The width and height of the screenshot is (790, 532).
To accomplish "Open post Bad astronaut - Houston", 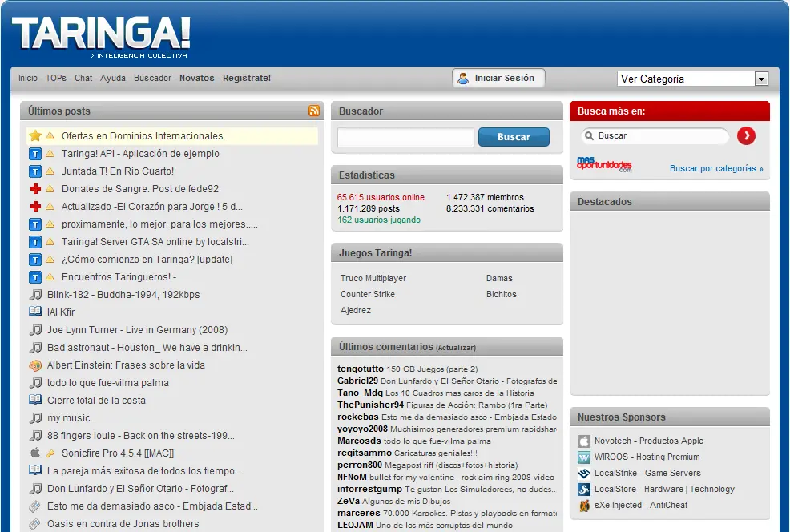I will tap(147, 348).
